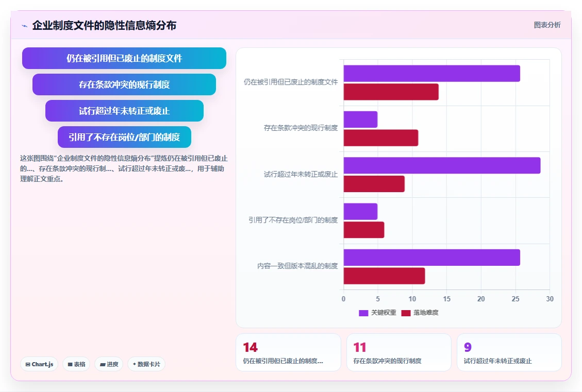
Task: Open the data card showing 14
Action: coord(288,352)
